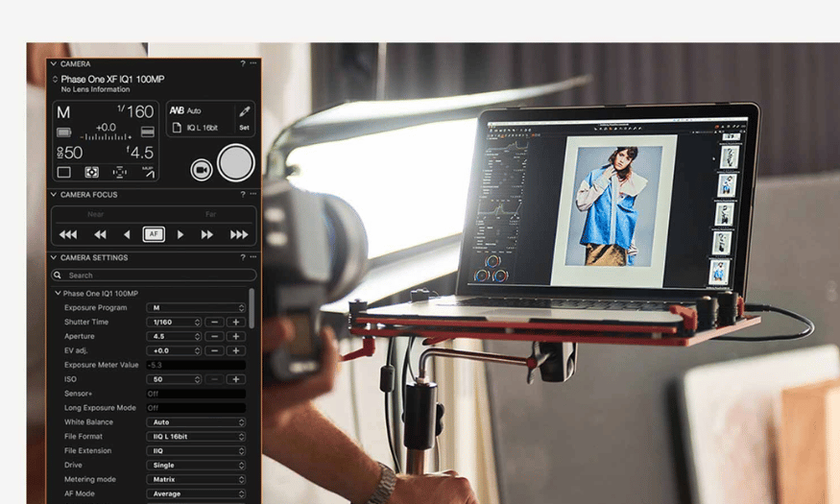This screenshot has width=840, height=504.
Task: Open help for the Camera Focus panel
Action: click(243, 195)
